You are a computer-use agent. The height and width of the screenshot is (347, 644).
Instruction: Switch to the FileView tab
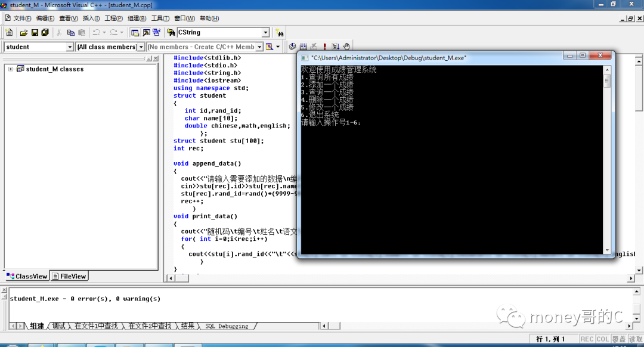[69, 277]
